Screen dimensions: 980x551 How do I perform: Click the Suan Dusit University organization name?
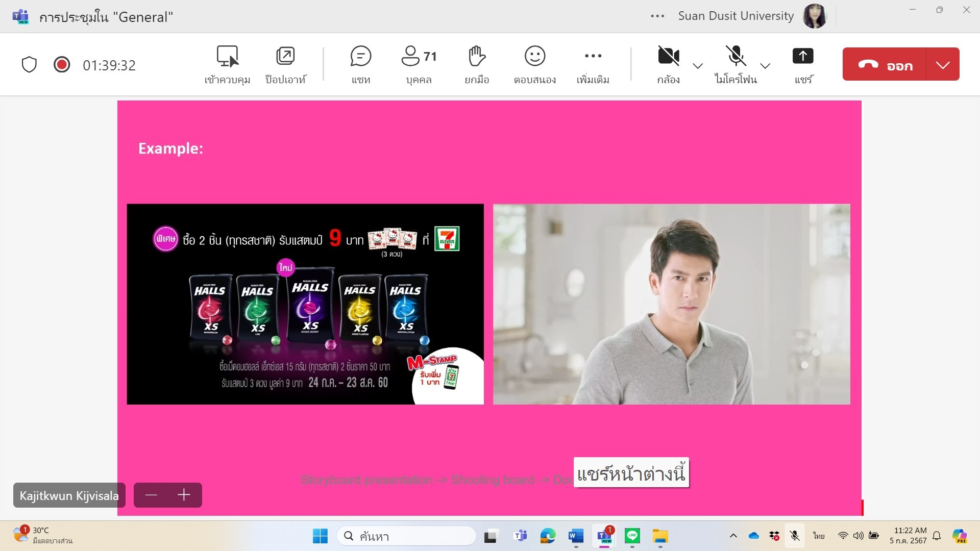point(736,16)
